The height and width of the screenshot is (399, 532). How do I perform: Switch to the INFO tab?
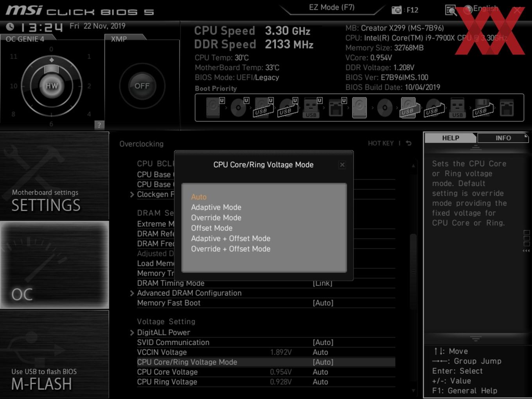click(503, 138)
